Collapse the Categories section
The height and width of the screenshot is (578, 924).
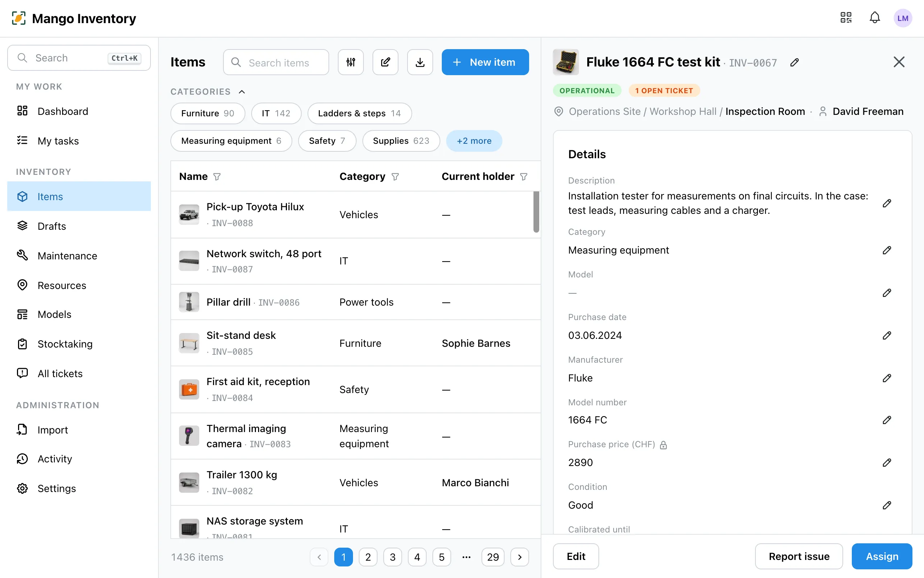click(x=242, y=92)
